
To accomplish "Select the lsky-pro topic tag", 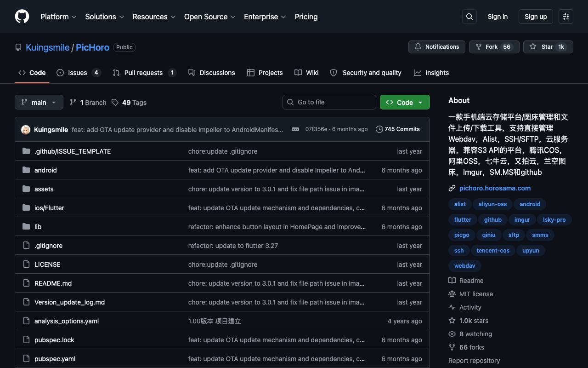I will pyautogui.click(x=554, y=220).
